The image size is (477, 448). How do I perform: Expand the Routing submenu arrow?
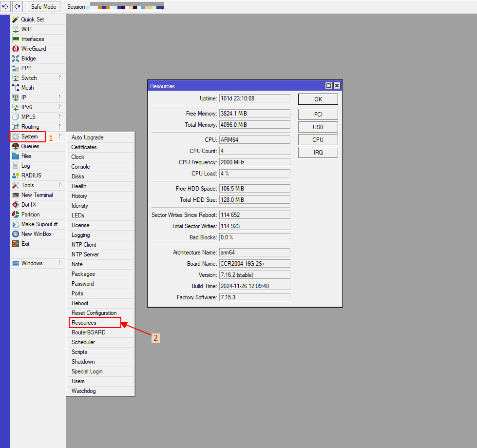point(60,126)
